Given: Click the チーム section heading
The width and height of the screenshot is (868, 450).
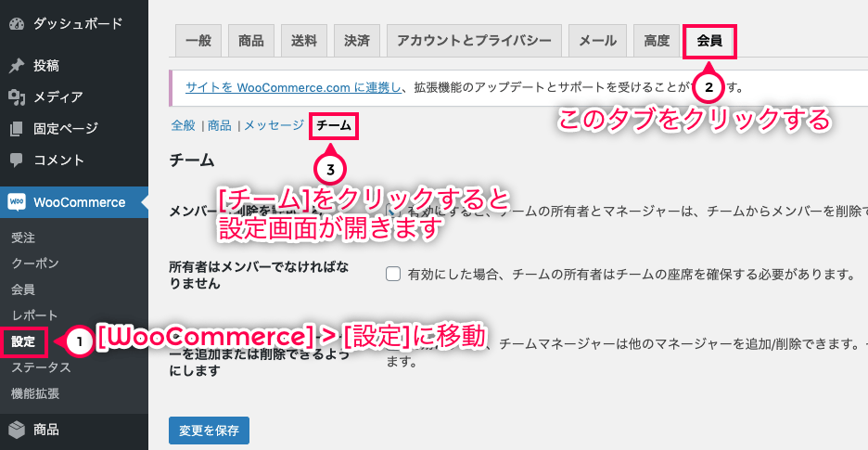Looking at the screenshot, I should pos(192,161).
